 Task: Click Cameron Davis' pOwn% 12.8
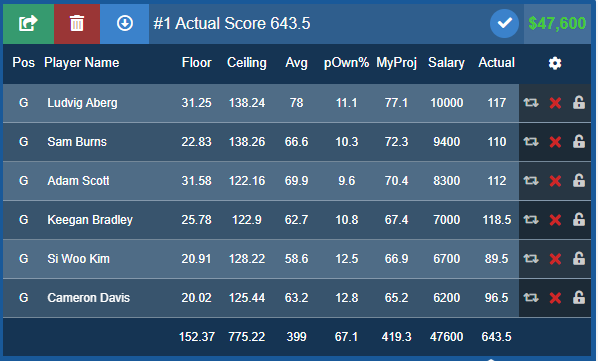click(x=346, y=298)
